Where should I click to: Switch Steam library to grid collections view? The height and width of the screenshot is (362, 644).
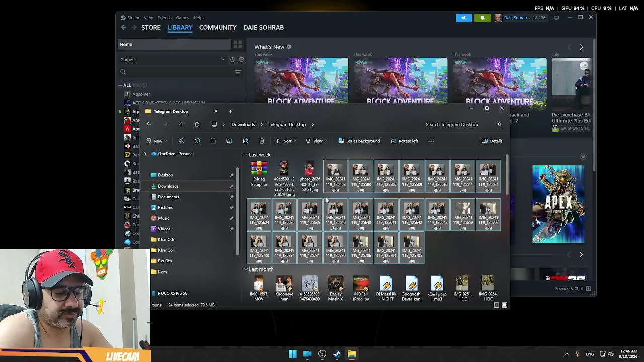click(238, 44)
